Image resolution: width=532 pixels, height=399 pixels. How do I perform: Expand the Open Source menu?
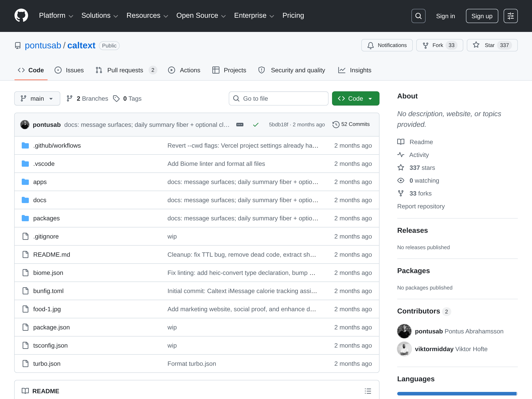201,16
